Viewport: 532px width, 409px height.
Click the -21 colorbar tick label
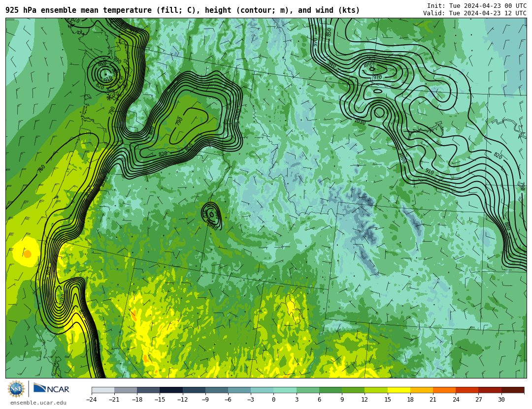(114, 400)
